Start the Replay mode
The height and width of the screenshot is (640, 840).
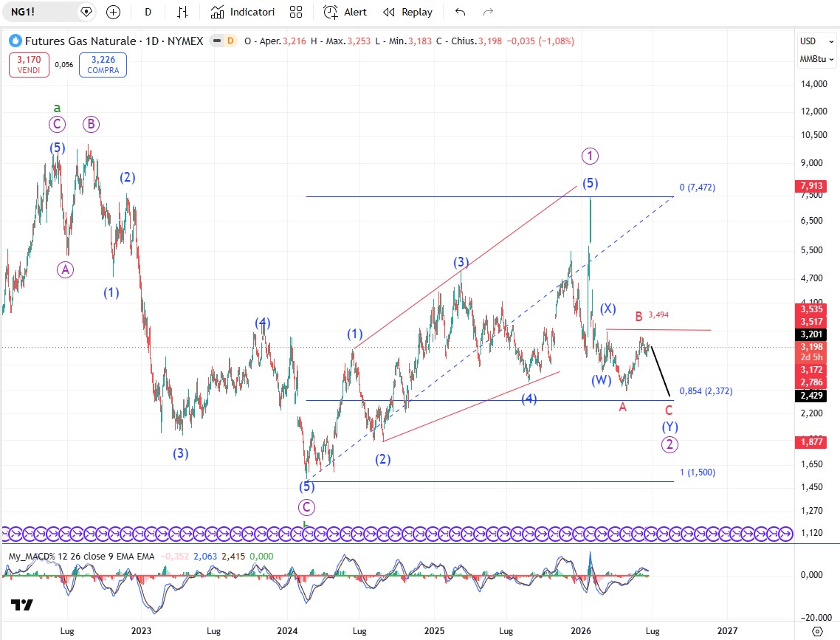click(x=407, y=12)
